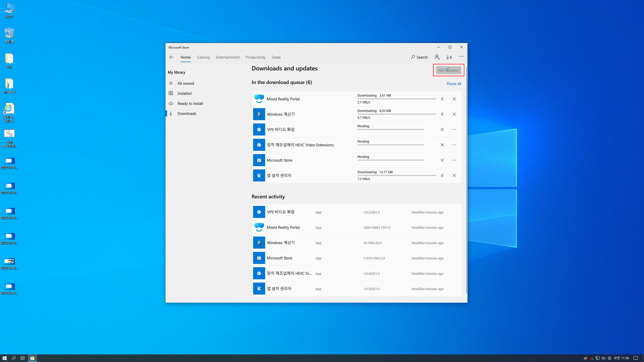
Task: Open Task View on the taskbar
Action: tap(23, 358)
